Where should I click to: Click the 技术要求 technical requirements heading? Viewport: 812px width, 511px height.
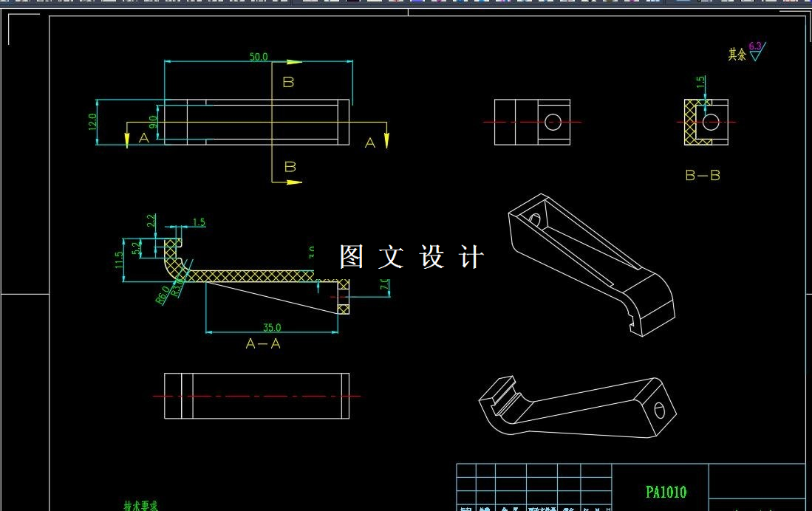140,506
